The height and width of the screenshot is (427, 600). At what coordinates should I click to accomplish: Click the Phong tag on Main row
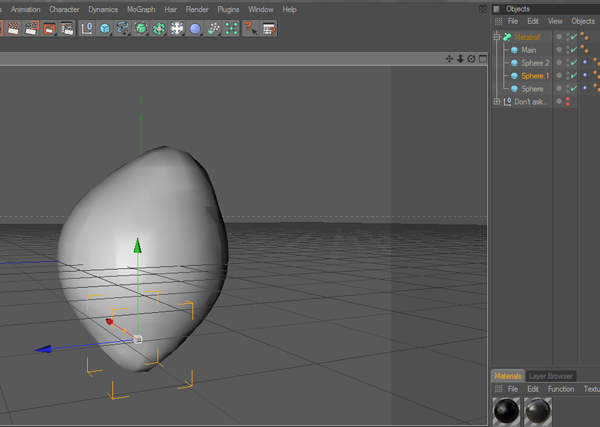(584, 49)
